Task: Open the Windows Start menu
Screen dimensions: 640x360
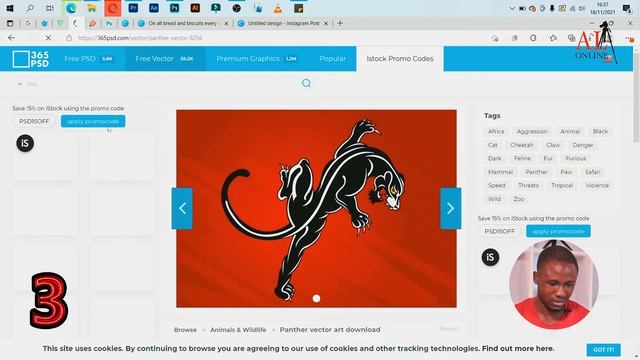Action: pyautogui.click(x=10, y=8)
